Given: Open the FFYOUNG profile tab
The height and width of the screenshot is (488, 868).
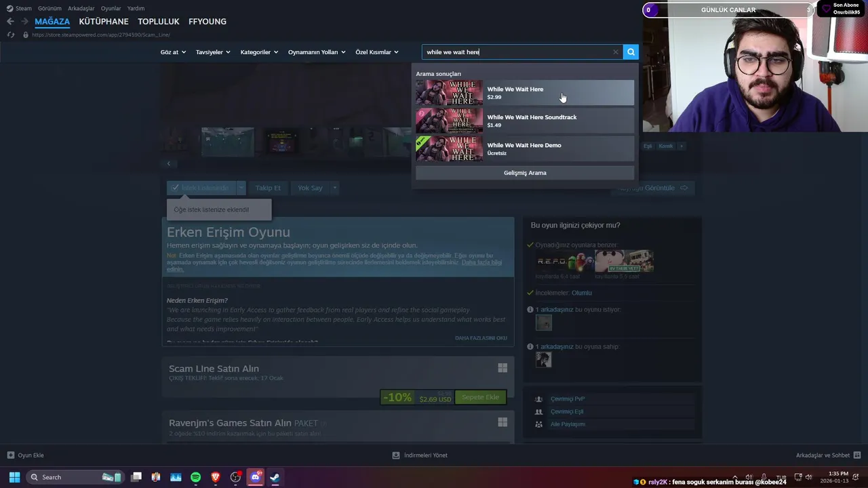Looking at the screenshot, I should pyautogui.click(x=208, y=22).
